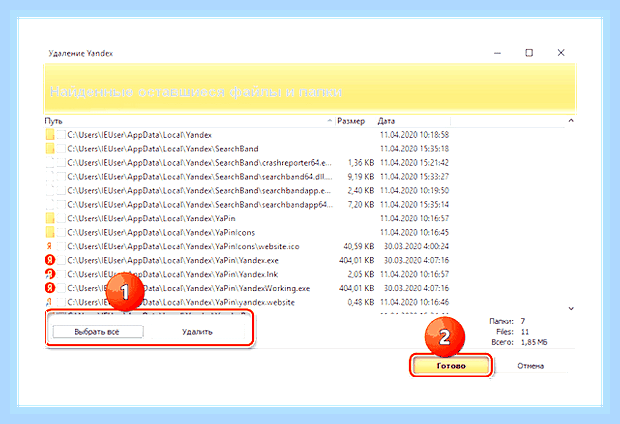Click the list scrollbar up arrow
The width and height of the screenshot is (620, 424).
(x=571, y=121)
